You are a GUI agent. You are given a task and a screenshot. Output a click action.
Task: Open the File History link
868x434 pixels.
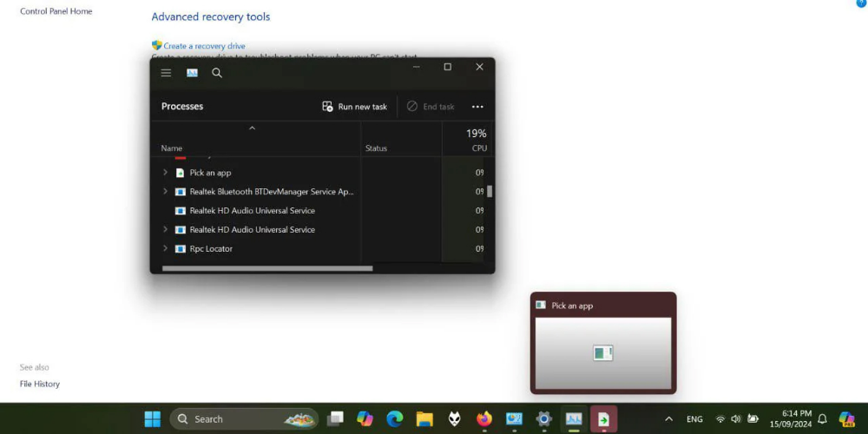click(x=39, y=384)
